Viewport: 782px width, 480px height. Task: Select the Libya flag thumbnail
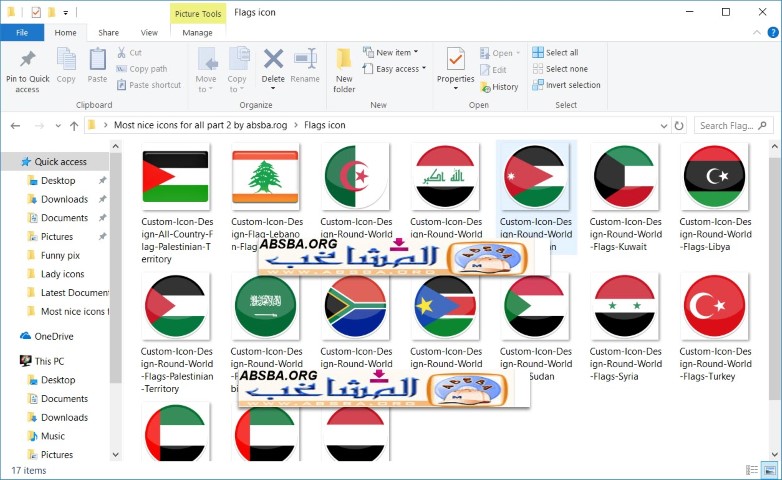point(714,177)
